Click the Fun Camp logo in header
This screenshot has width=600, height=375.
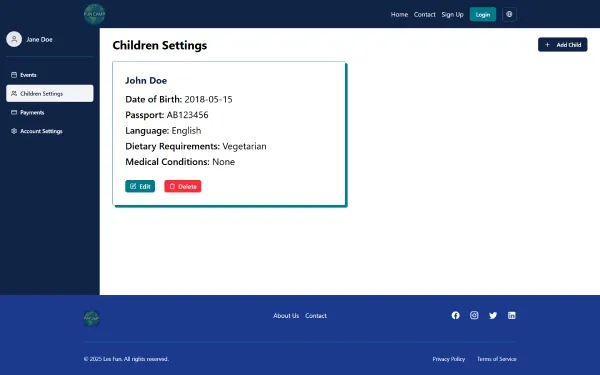click(x=94, y=14)
